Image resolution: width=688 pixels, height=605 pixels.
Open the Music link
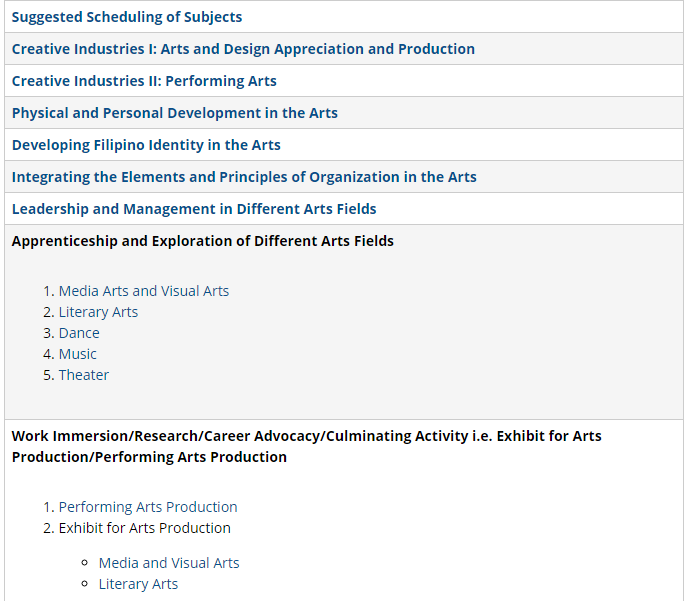(78, 354)
